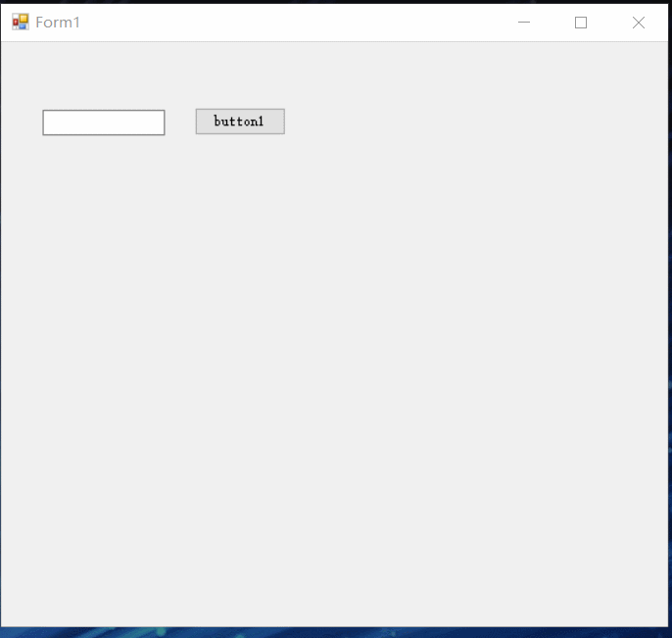Click the gray button right of the text box

click(240, 122)
